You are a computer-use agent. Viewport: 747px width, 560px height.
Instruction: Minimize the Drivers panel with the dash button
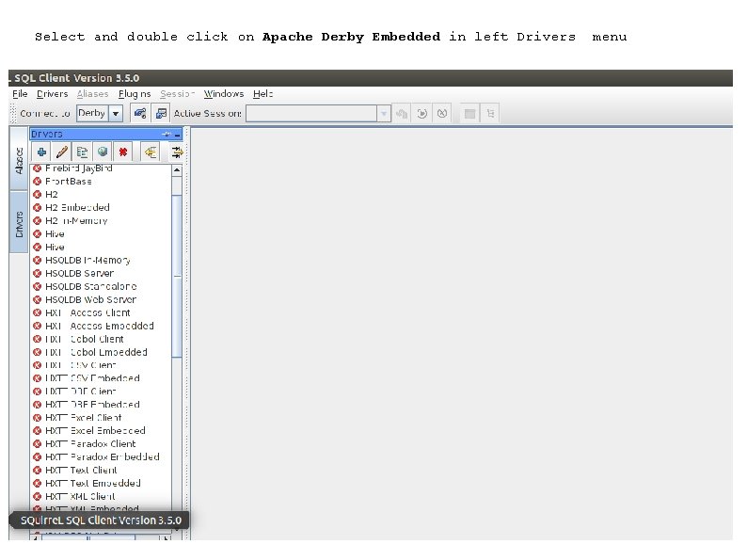(x=177, y=135)
